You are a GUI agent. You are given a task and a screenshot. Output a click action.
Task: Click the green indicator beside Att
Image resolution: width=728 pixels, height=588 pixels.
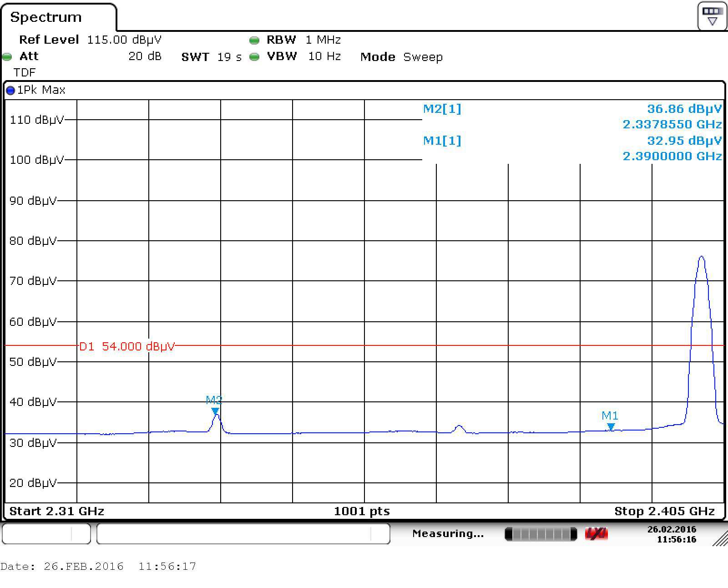(7, 57)
